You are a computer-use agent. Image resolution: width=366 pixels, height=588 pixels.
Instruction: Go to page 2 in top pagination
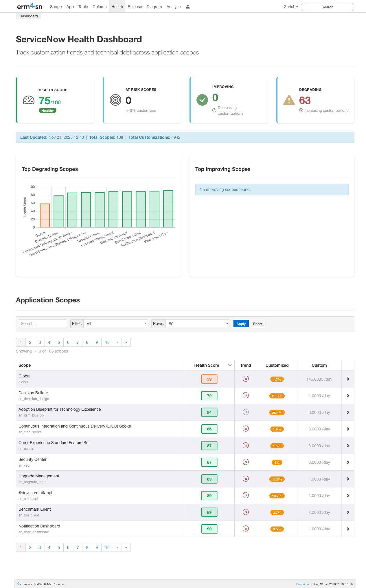point(30,342)
